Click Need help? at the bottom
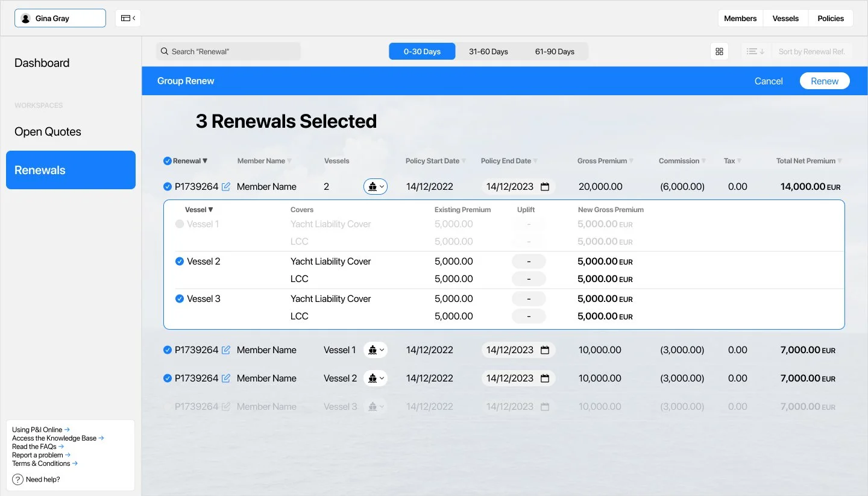Image resolution: width=868 pixels, height=496 pixels. (43, 480)
